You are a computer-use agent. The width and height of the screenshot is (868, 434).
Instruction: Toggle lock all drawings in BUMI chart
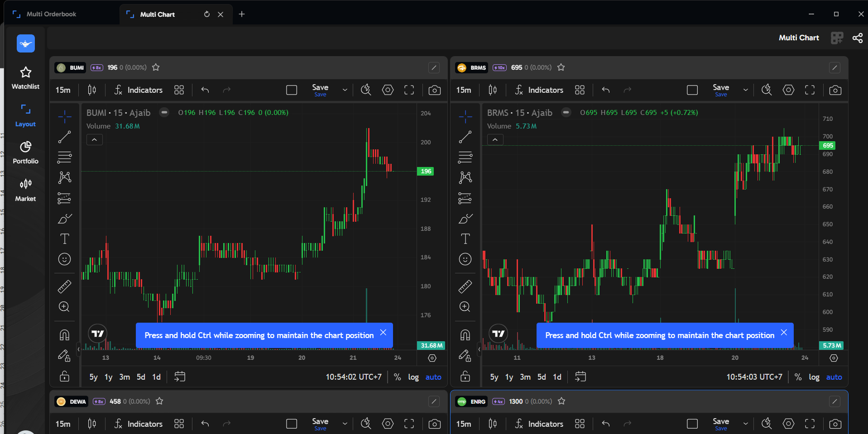pos(64,376)
